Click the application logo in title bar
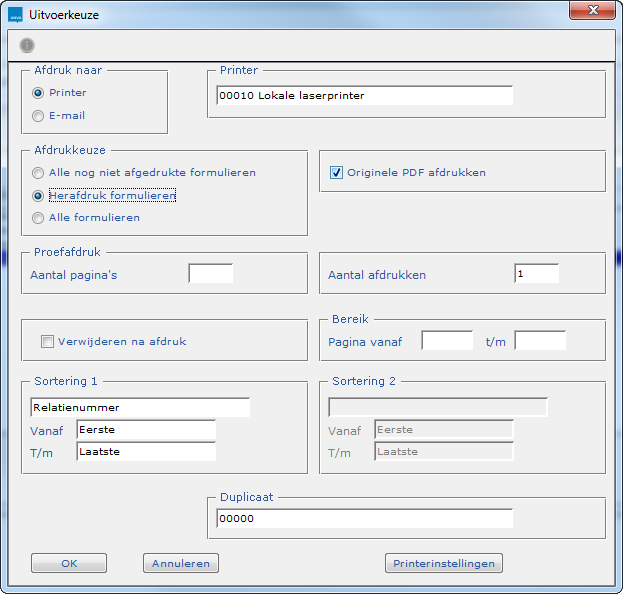 click(x=15, y=14)
